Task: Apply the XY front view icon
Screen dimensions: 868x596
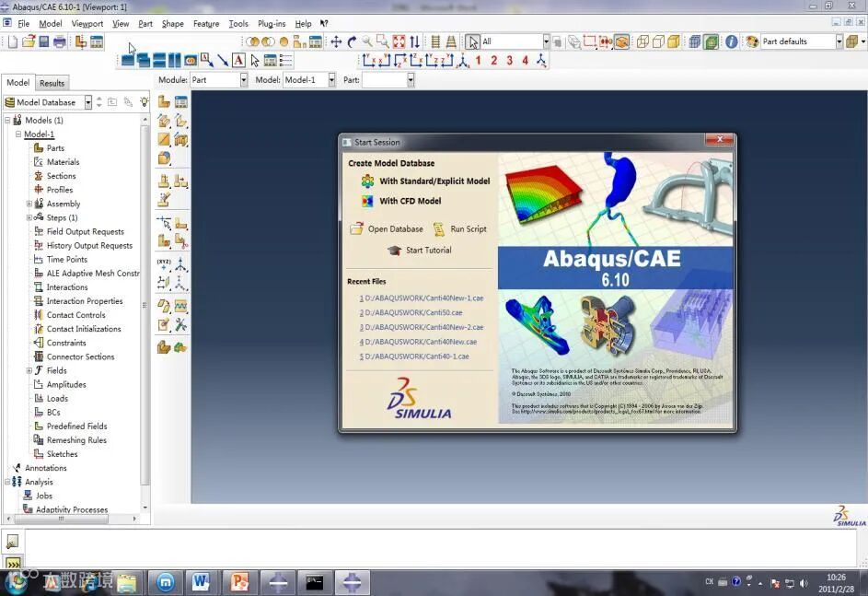Action: point(368,61)
